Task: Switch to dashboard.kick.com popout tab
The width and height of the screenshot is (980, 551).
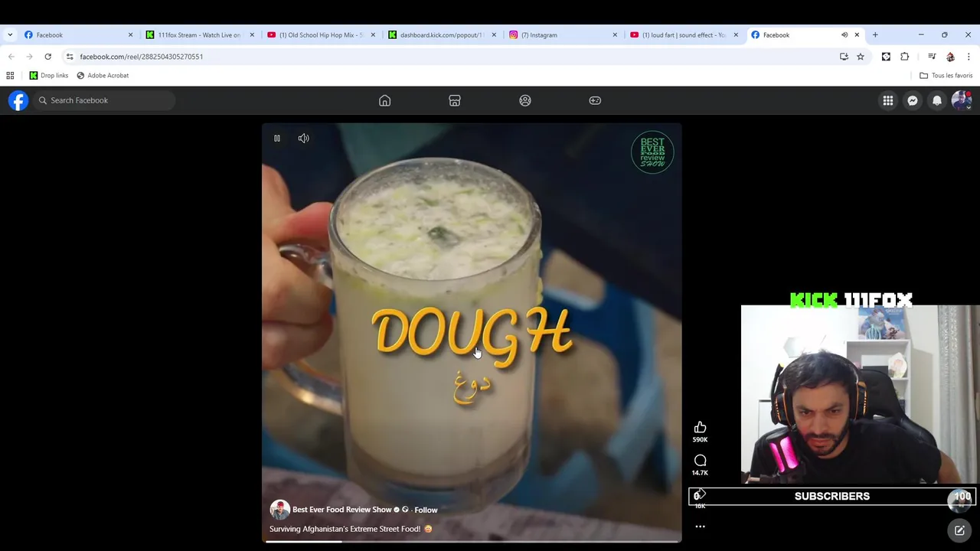Action: 441,34
